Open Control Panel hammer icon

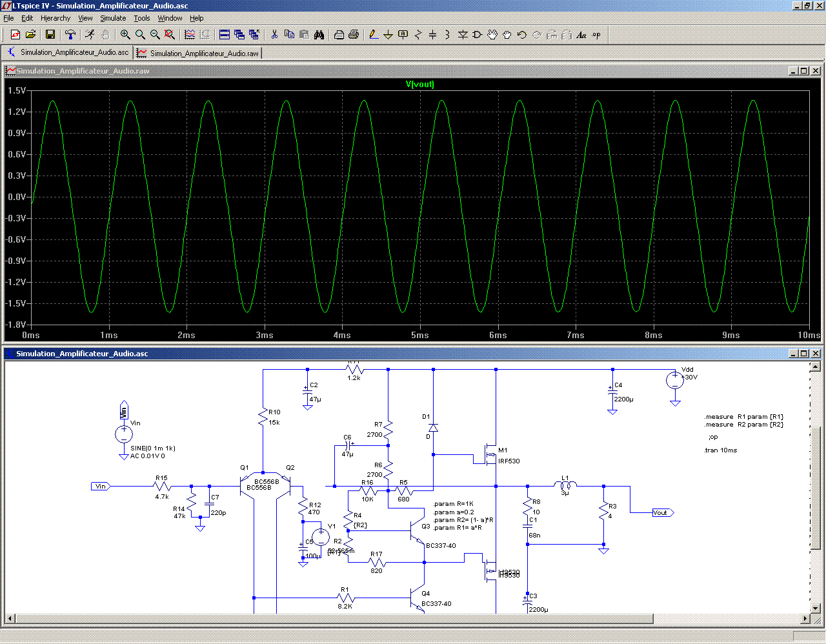point(70,35)
